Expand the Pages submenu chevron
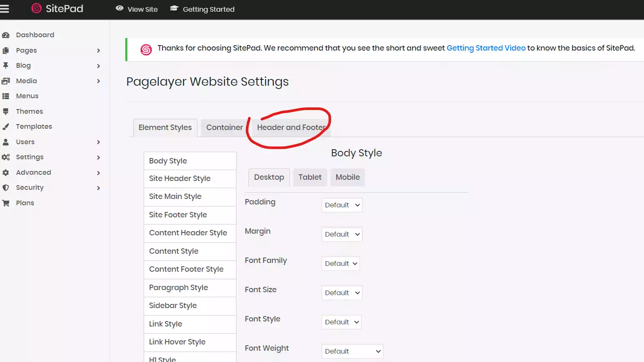644x362 pixels. click(x=99, y=51)
